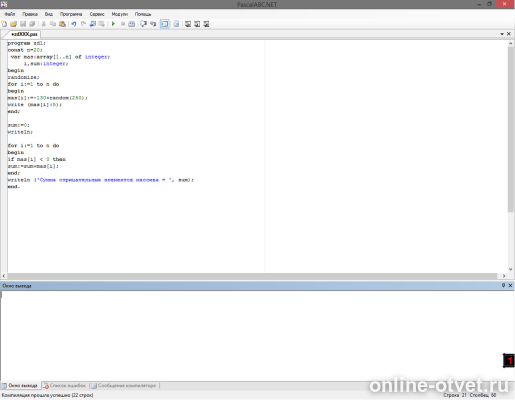Switch to the Список ошибок tab
Viewport: 515px width, 400px height.
click(x=65, y=386)
